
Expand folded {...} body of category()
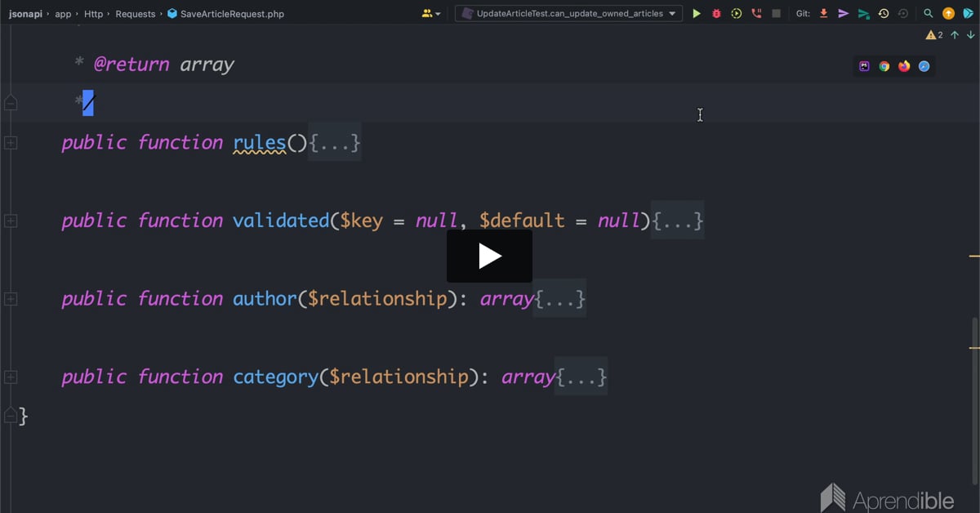point(581,377)
